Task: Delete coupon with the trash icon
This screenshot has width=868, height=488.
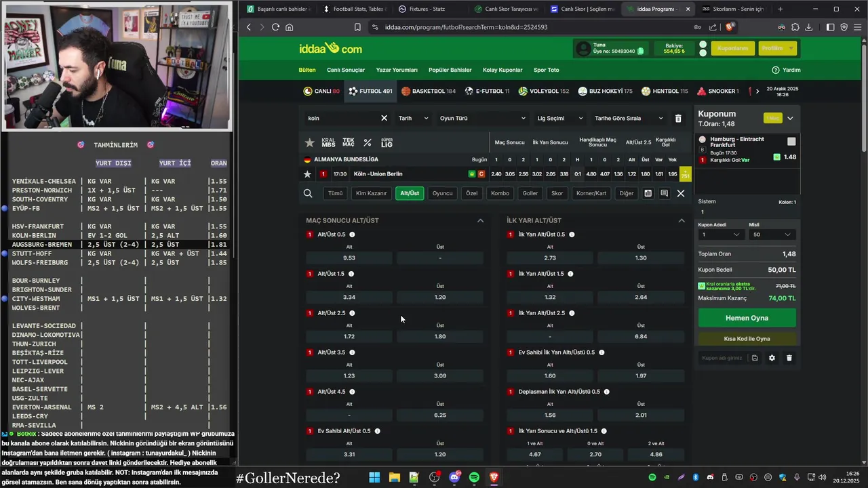Action: click(789, 358)
